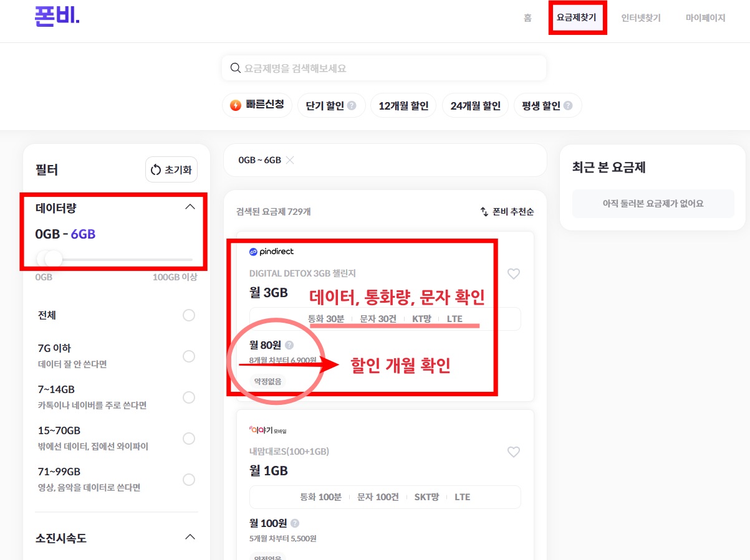Click the search magnifier icon

click(x=235, y=67)
